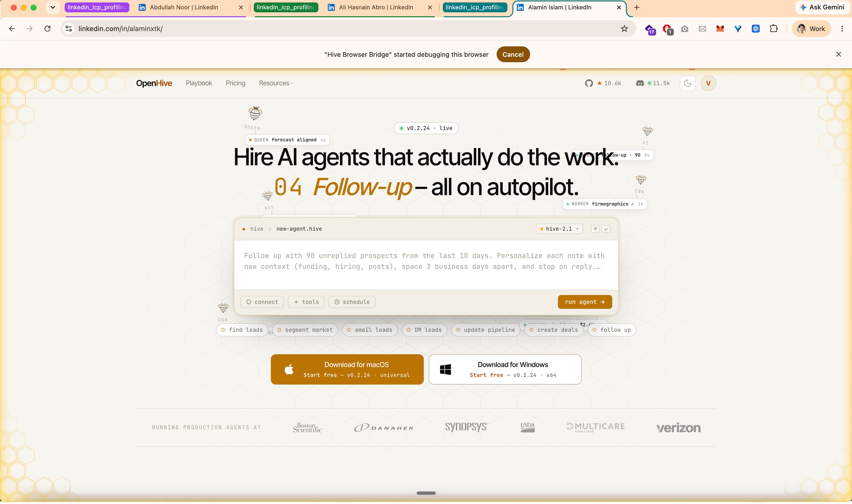Click Download for Windows button
The height and width of the screenshot is (504, 852).
(x=505, y=370)
